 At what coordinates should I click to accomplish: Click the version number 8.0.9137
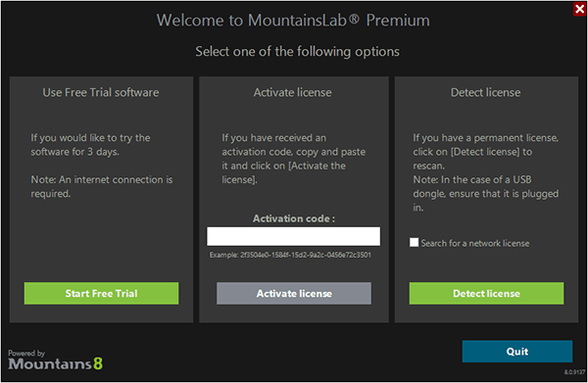(574, 372)
